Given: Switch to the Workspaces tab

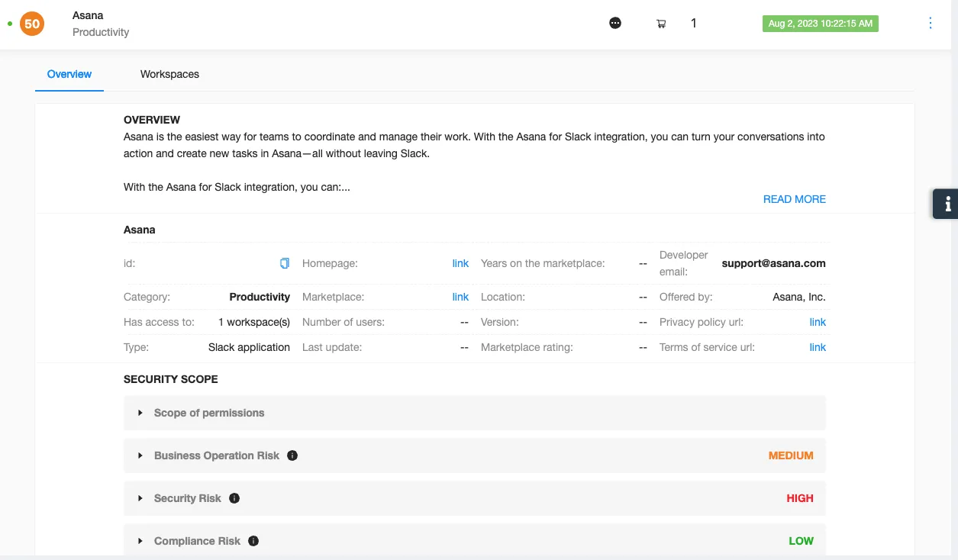Looking at the screenshot, I should click(x=169, y=74).
